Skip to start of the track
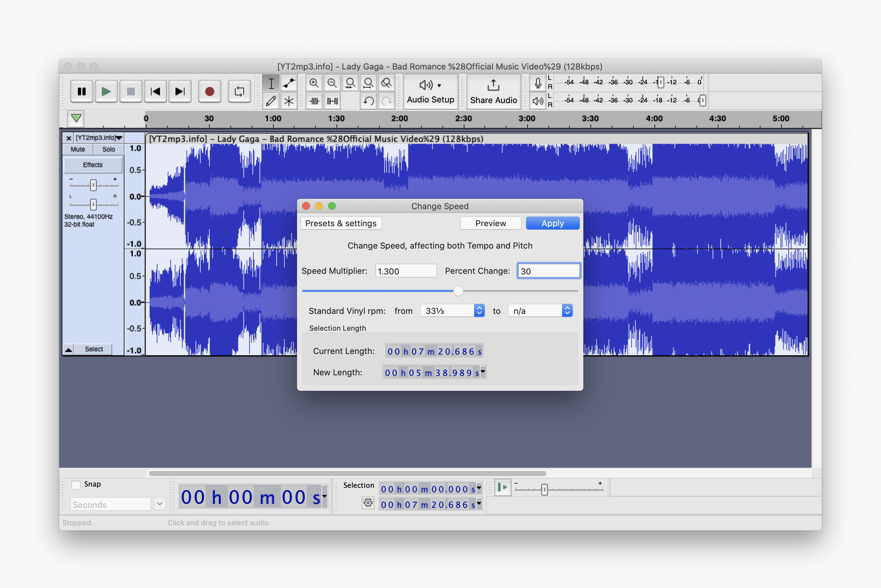 (155, 91)
